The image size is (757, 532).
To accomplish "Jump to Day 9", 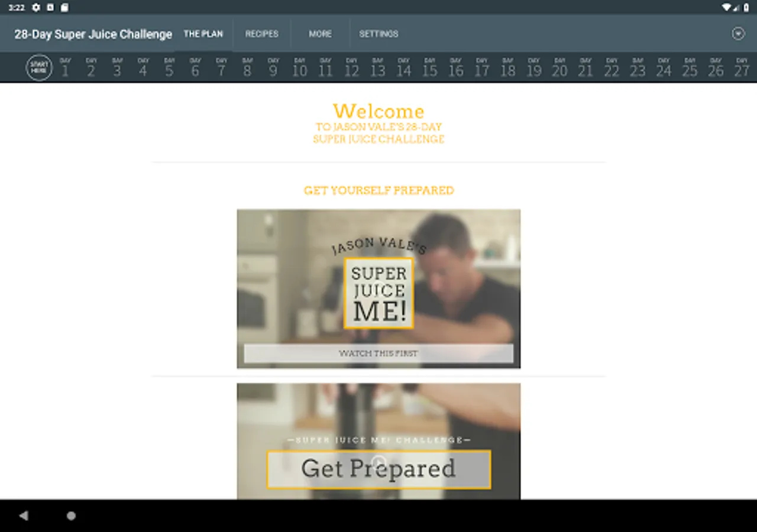I will pyautogui.click(x=273, y=67).
